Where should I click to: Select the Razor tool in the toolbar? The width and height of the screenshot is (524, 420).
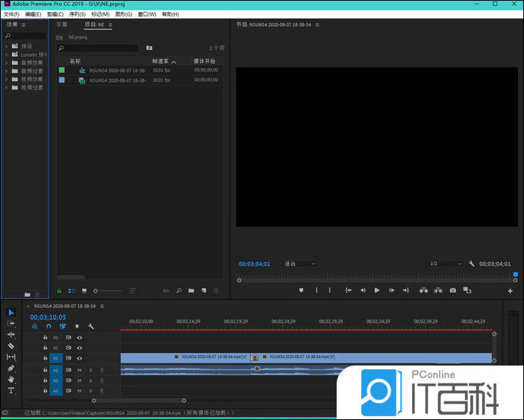tap(11, 346)
